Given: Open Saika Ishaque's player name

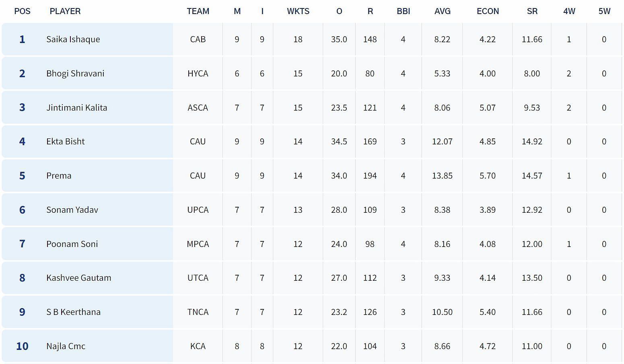Looking at the screenshot, I should (x=73, y=39).
